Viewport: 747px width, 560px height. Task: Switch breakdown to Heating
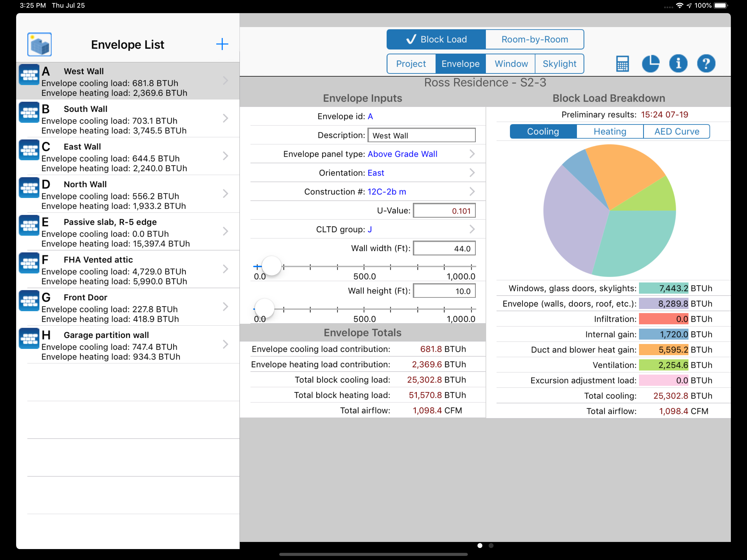click(609, 132)
